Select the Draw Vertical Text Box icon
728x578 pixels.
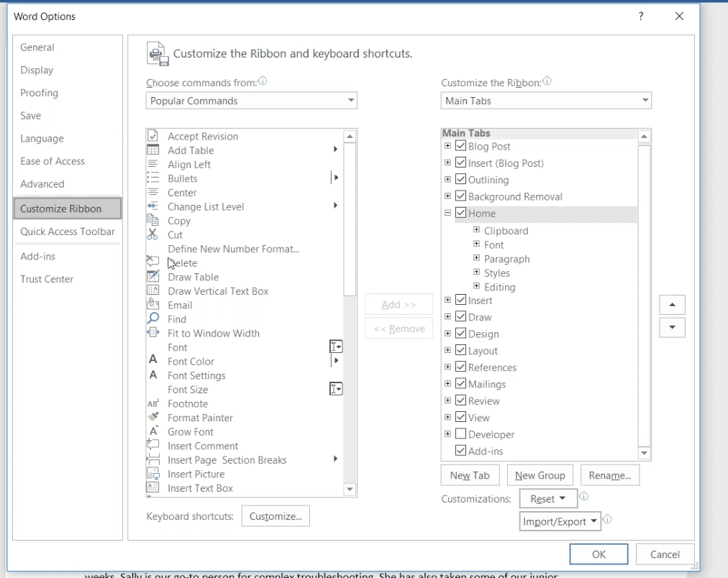153,290
